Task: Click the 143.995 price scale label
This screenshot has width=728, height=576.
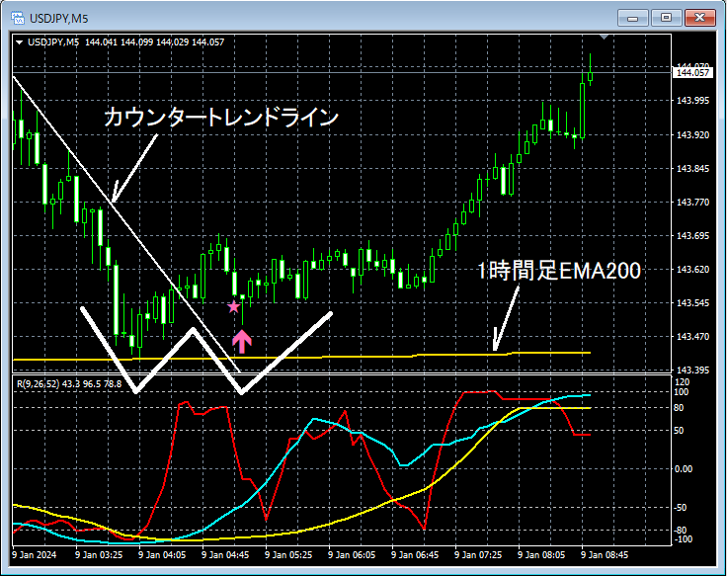Action: pos(692,101)
